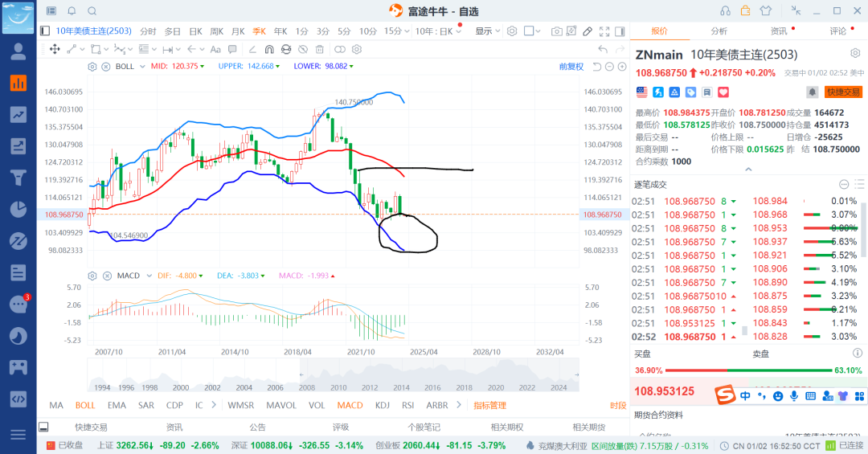Open 指标管理 indicator management
868x454 pixels.
pos(490,405)
